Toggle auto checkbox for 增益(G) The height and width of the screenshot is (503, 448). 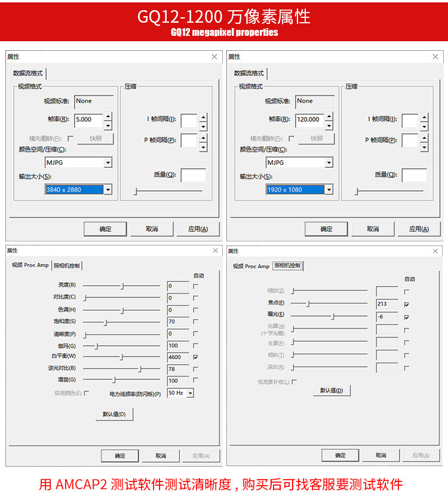pyautogui.click(x=195, y=380)
